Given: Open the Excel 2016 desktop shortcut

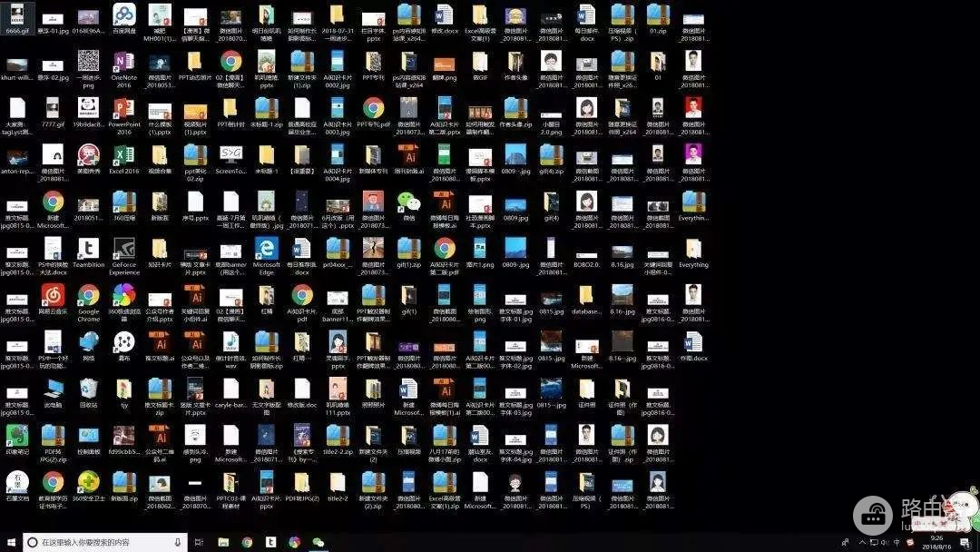Looking at the screenshot, I should [124, 154].
